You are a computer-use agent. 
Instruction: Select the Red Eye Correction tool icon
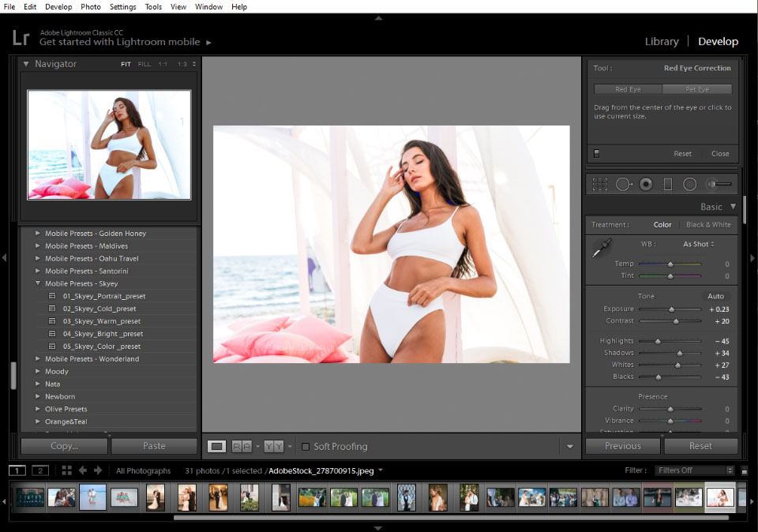pyautogui.click(x=646, y=184)
